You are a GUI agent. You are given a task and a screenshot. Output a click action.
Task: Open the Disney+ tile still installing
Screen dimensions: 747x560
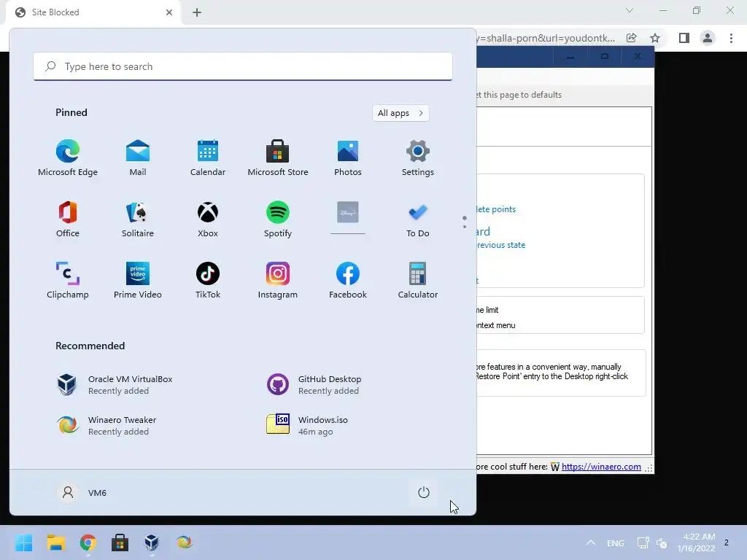tap(348, 218)
